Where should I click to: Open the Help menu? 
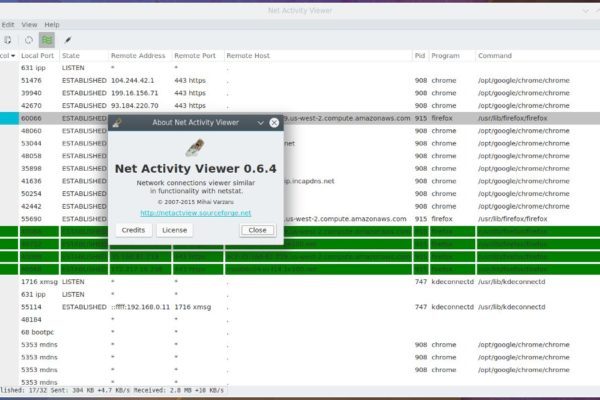(52, 24)
